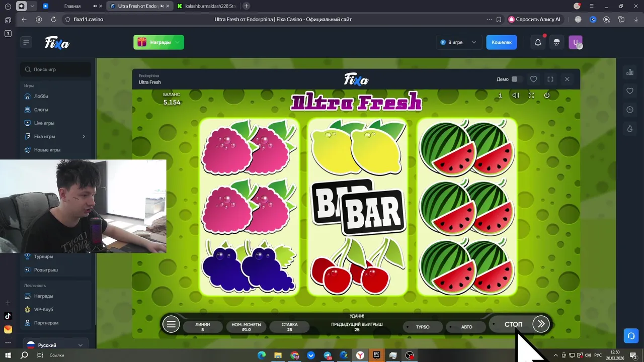
Task: Open the right sidebar favorites heart icon
Action: click(x=629, y=91)
